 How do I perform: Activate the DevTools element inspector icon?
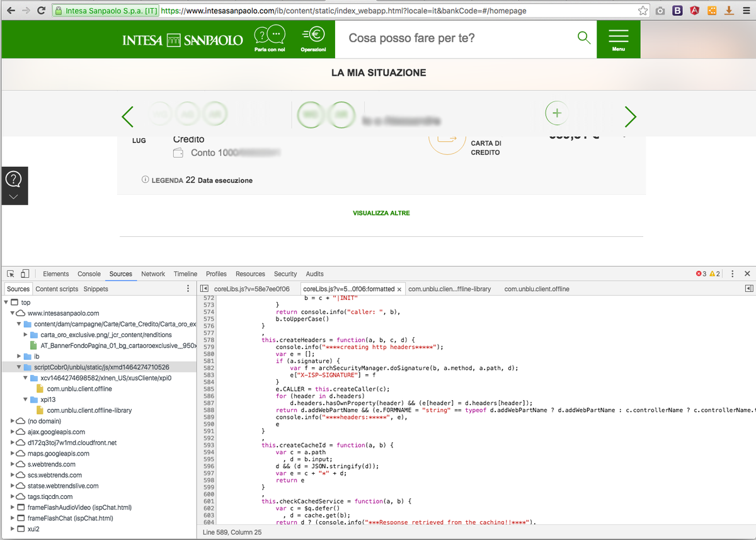point(11,273)
